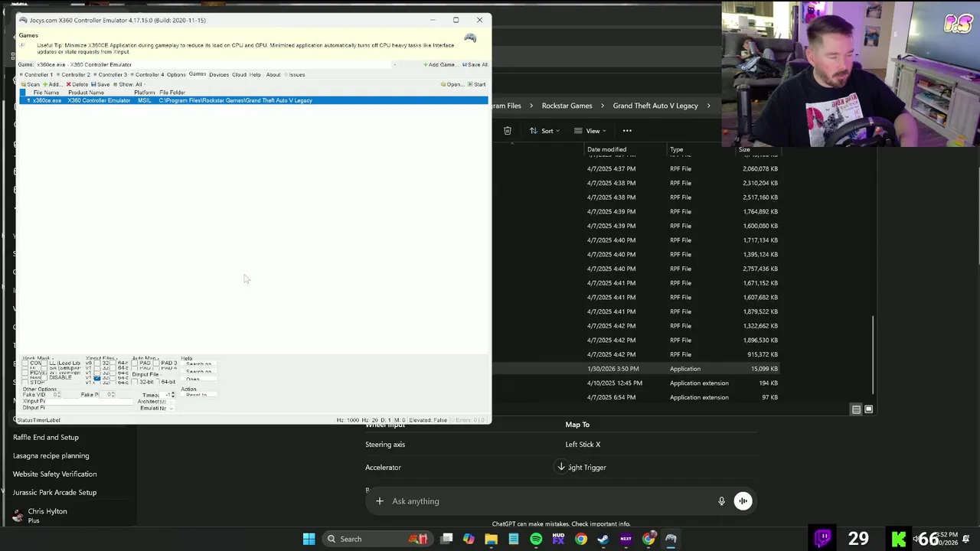Switch to the Controller 1 tab
This screenshot has height=551, width=980.
coord(37,75)
